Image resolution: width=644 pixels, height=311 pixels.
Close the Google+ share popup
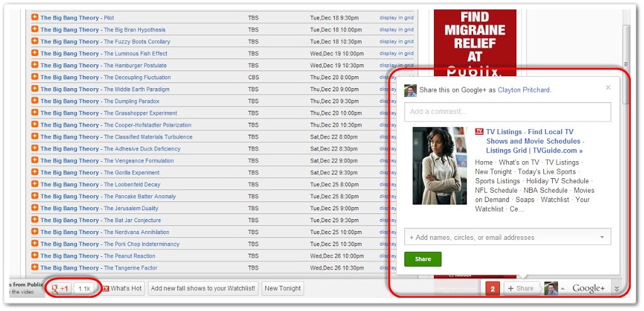(608, 88)
